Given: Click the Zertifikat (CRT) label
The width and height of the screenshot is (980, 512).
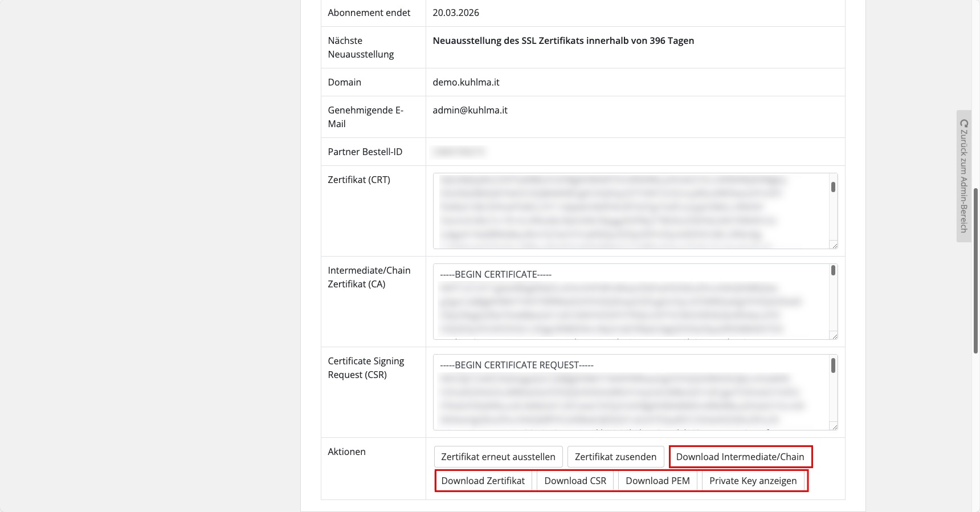Looking at the screenshot, I should coord(359,180).
